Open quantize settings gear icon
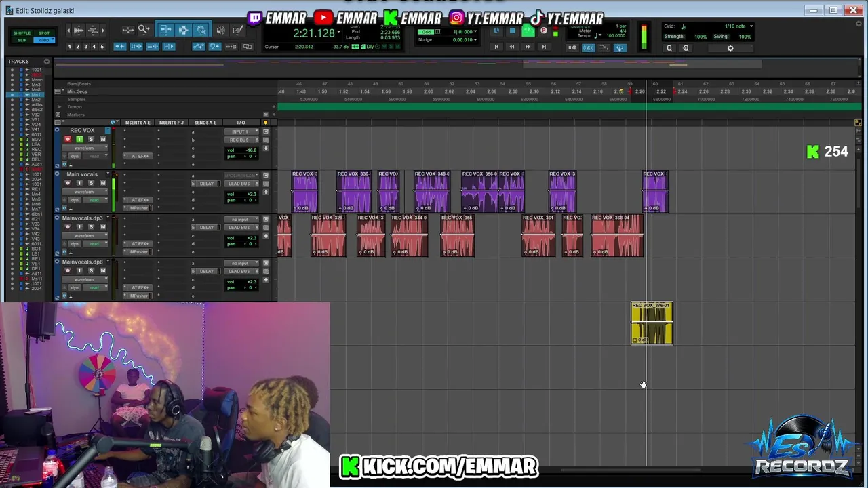868x488 pixels. pos(730,48)
